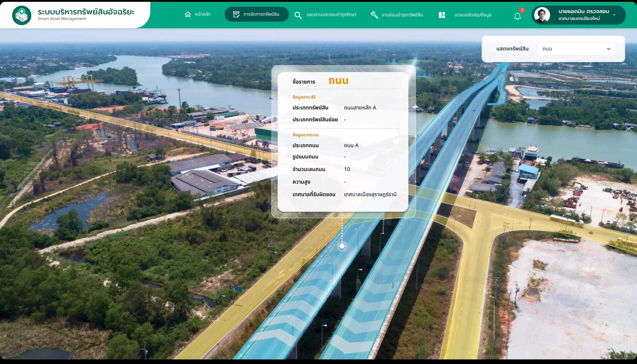Click the wrench icon for งานซ่อมบำรุงทรัพย์สิน
The width and height of the screenshot is (637, 364).
click(374, 15)
